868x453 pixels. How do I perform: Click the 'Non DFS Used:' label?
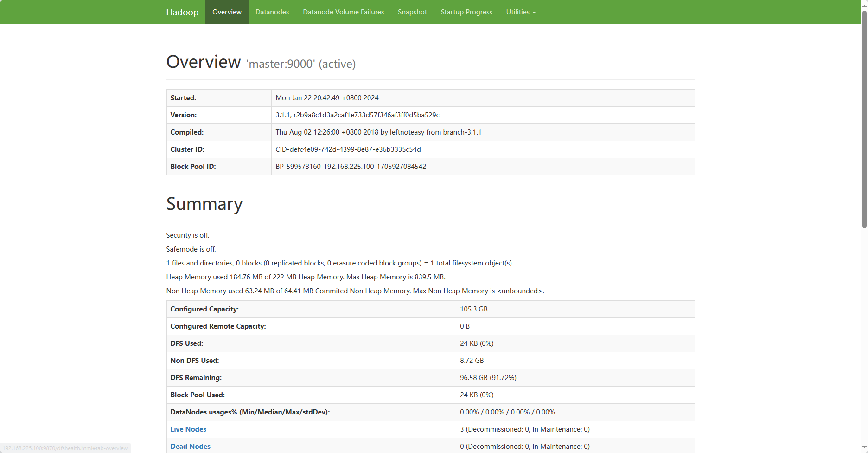click(x=194, y=361)
